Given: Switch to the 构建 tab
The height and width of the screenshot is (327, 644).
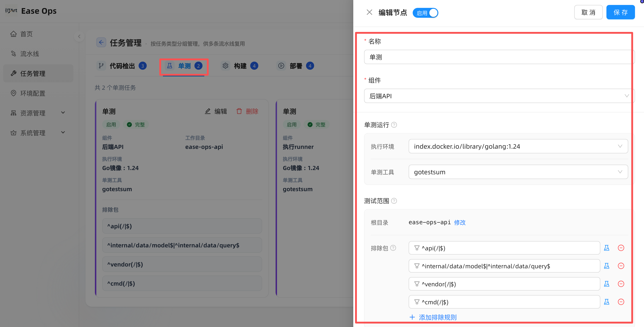Looking at the screenshot, I should click(240, 66).
